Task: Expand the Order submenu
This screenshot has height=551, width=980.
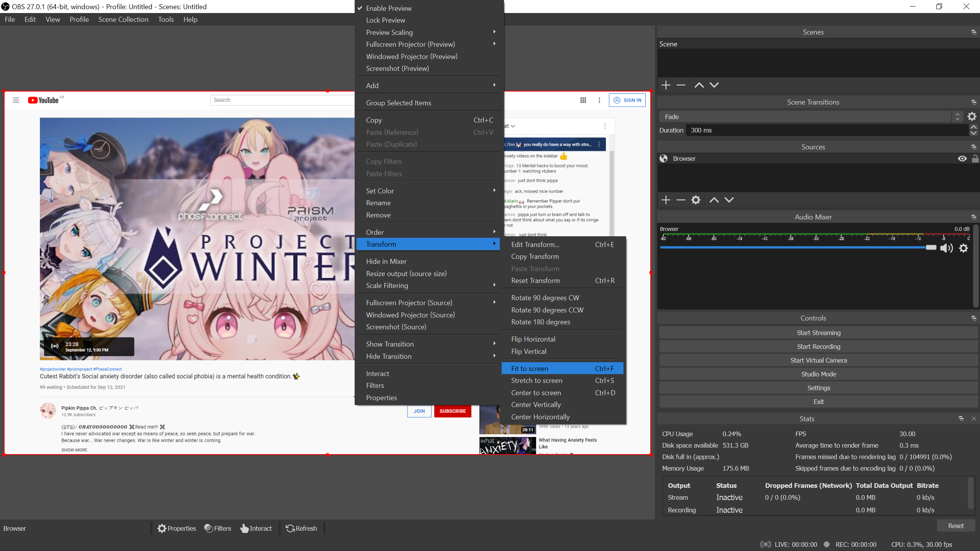Action: tap(428, 232)
